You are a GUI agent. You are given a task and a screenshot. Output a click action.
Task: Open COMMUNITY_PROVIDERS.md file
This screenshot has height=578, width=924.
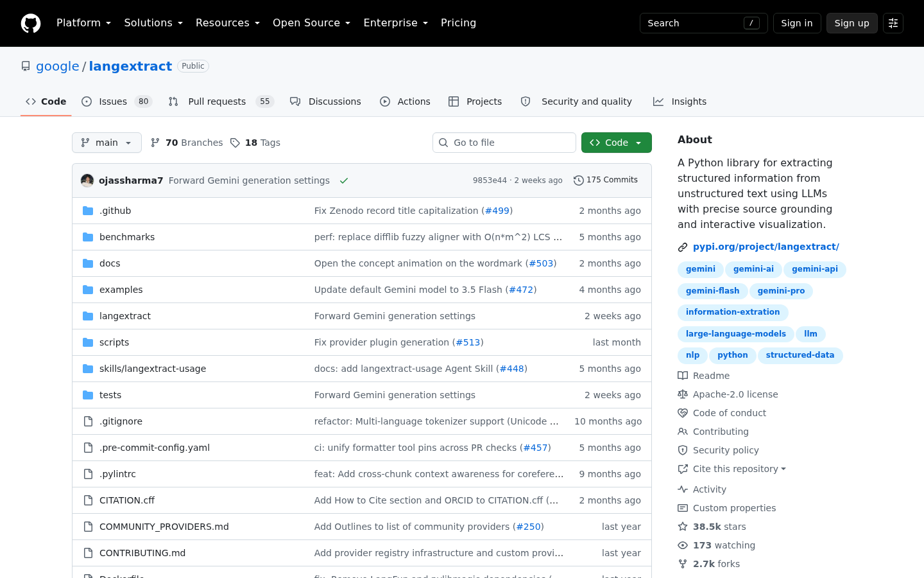[x=164, y=527]
